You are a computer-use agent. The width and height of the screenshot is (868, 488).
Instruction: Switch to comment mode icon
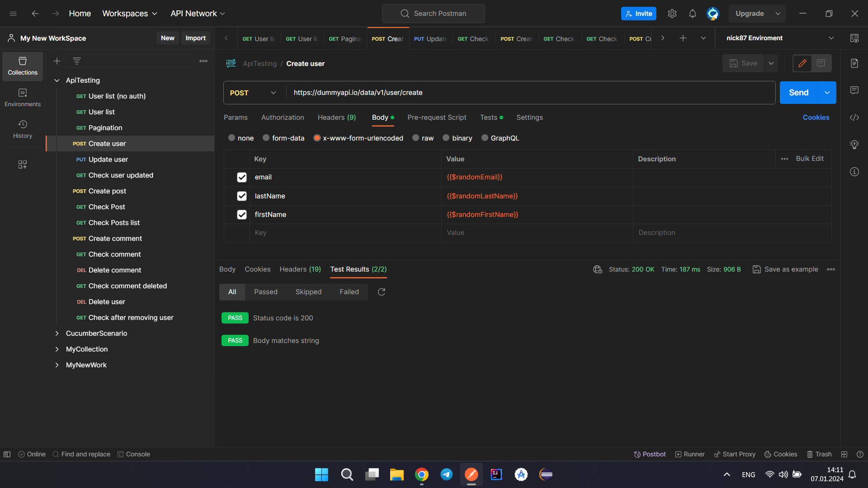[821, 63]
